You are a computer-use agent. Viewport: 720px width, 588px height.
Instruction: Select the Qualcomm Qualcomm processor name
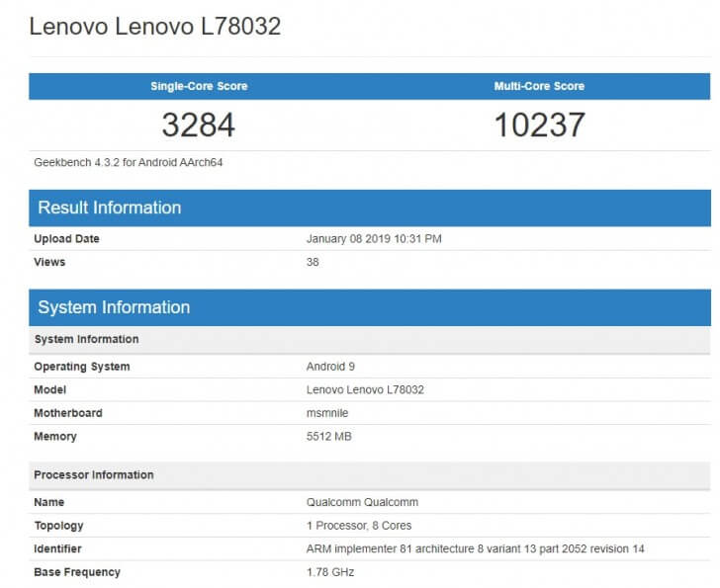[x=362, y=502]
